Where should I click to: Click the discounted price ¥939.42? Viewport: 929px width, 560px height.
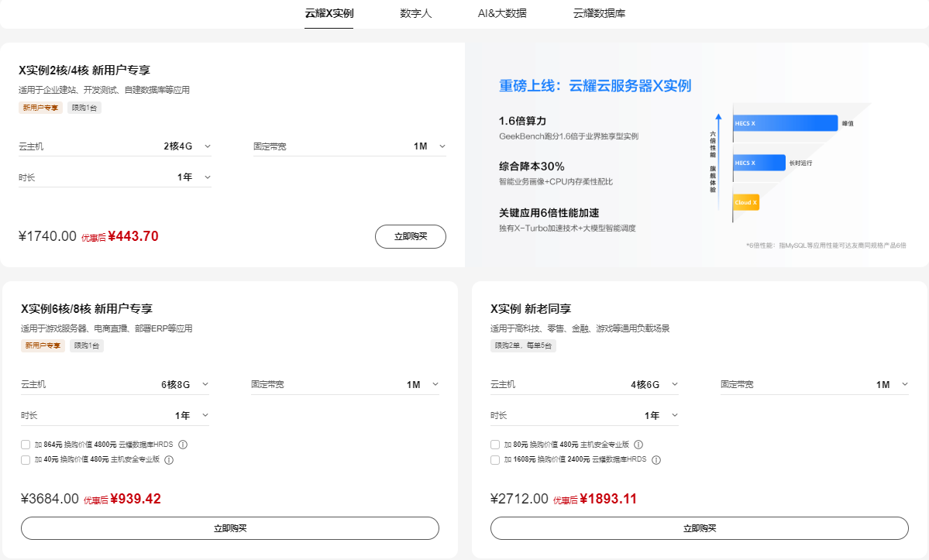[x=136, y=499]
